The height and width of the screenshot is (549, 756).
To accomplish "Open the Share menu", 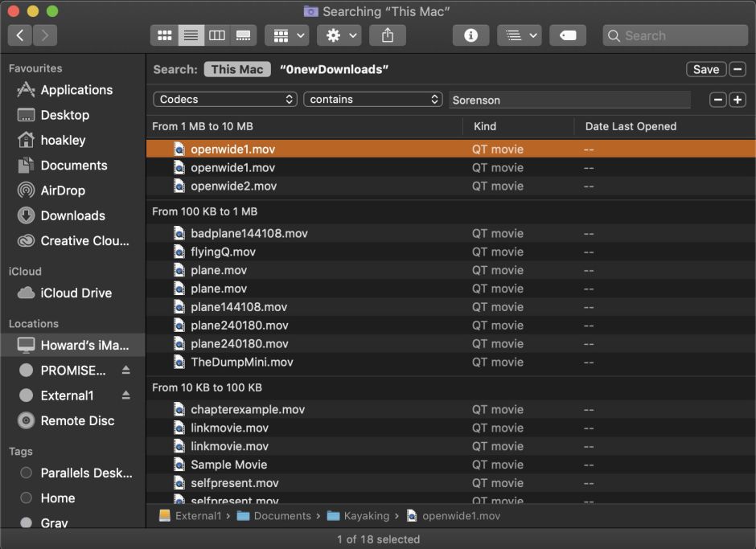I will 387,35.
